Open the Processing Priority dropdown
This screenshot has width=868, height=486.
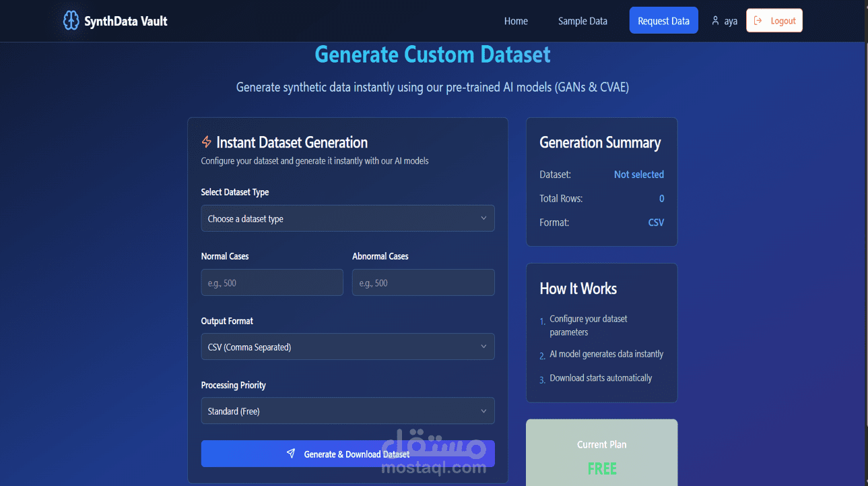tap(347, 411)
